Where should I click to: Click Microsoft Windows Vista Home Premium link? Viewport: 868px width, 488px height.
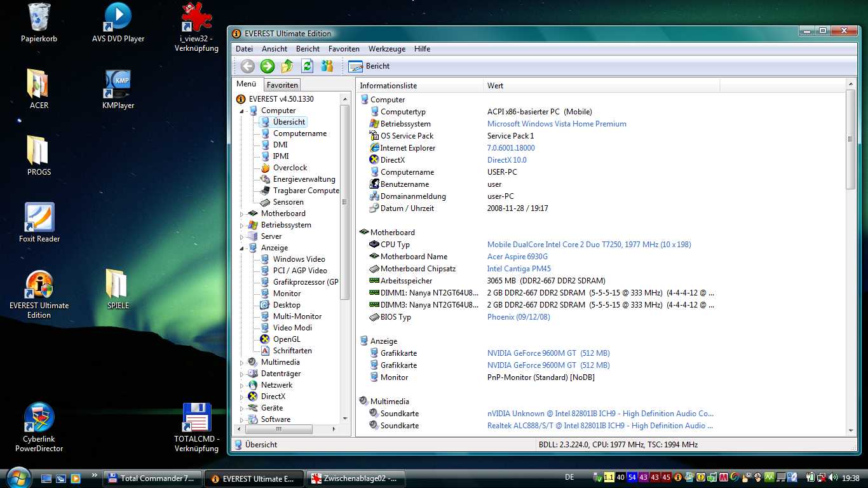click(x=557, y=124)
